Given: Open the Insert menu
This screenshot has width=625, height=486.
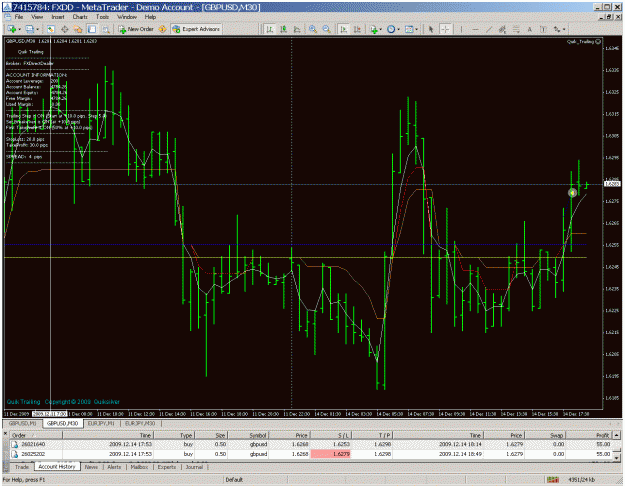Looking at the screenshot, I should [x=58, y=17].
